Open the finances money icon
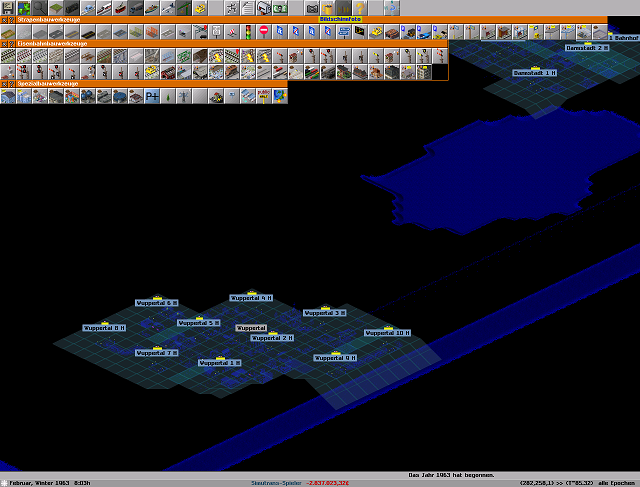The height and width of the screenshot is (487, 640). [281, 8]
